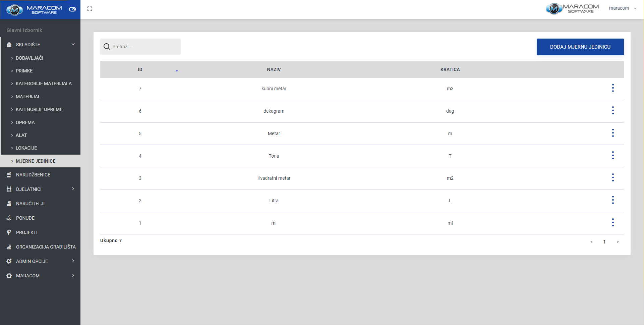Go to next page arrow
Image resolution: width=644 pixels, height=325 pixels.
click(618, 242)
